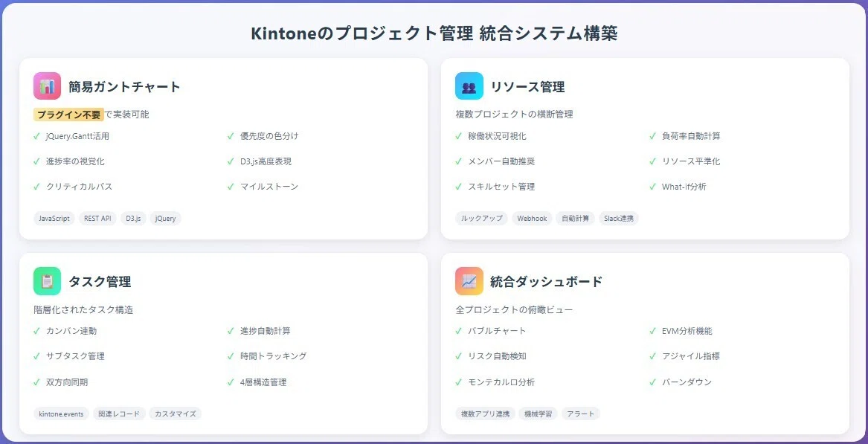Click the タスク管理 clipboard icon
Viewport: 868px width, 444px height.
pos(47,281)
